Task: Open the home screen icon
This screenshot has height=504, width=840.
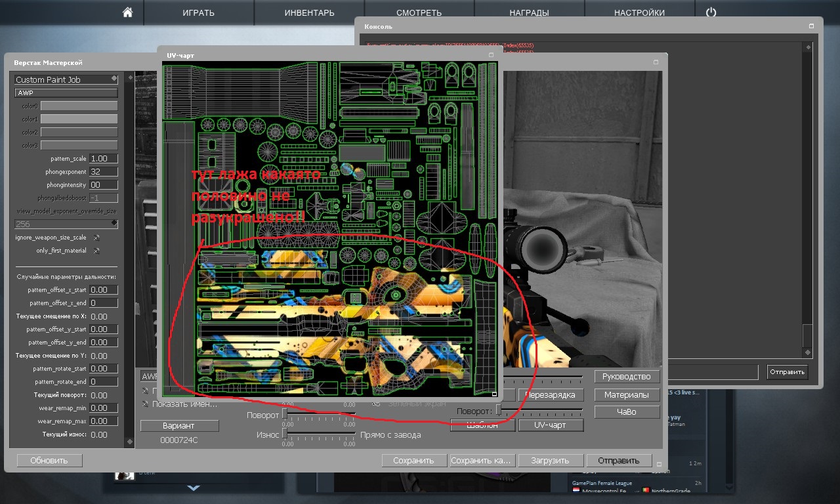Action: (x=128, y=12)
